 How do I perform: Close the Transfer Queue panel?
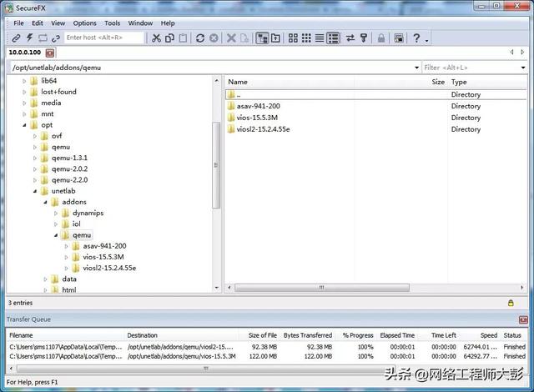[x=523, y=319]
